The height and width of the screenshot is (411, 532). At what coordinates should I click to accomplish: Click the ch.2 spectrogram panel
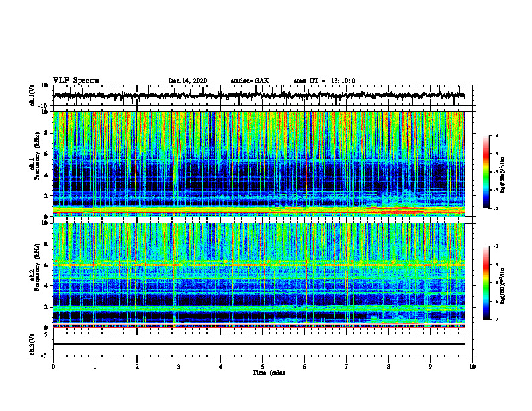click(259, 275)
